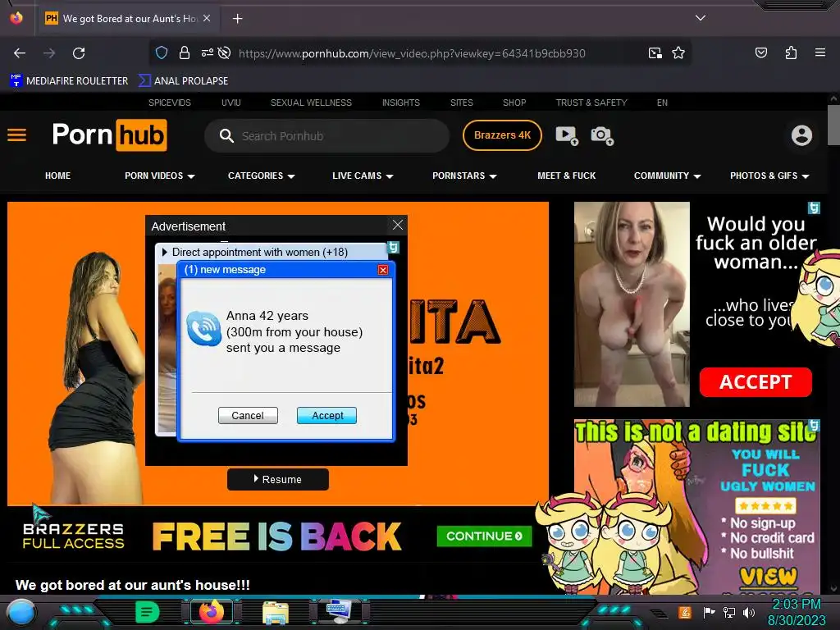
Task: Go back using the browser back arrow
Action: pyautogui.click(x=20, y=53)
